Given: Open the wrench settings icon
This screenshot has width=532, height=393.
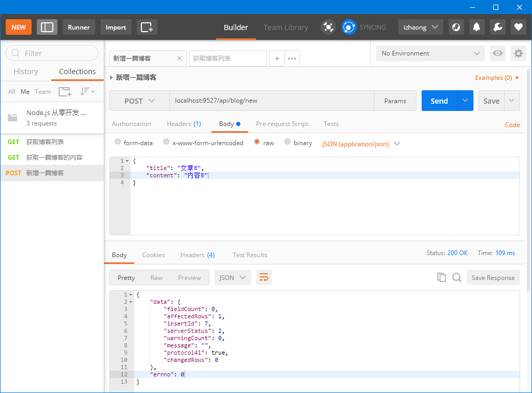Looking at the screenshot, I should point(497,27).
